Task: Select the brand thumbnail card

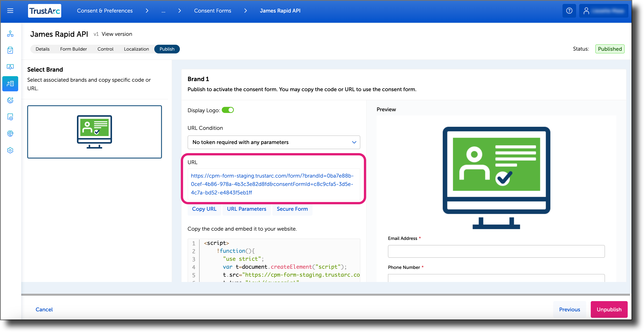Action: (95, 132)
